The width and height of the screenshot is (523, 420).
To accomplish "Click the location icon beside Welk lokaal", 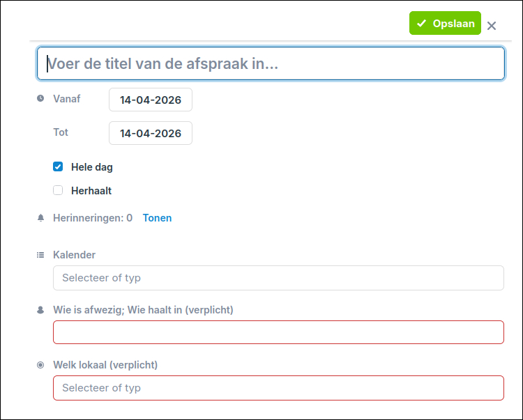I will click(40, 365).
